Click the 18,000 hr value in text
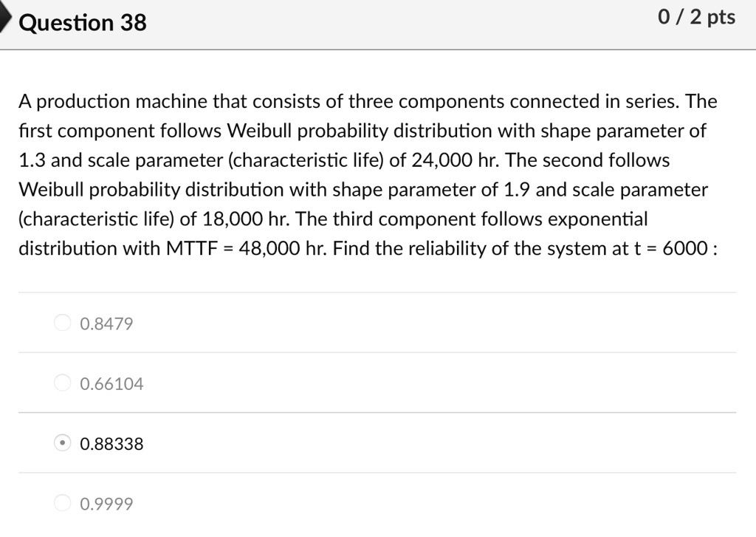 click(x=245, y=219)
